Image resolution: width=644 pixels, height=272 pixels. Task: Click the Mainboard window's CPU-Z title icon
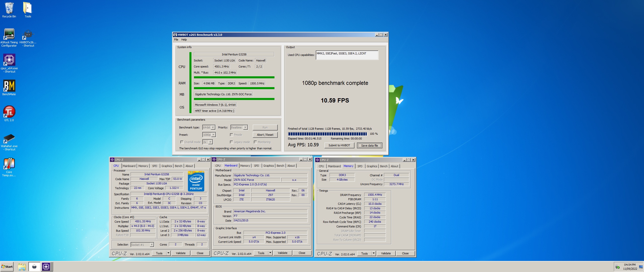click(x=214, y=159)
